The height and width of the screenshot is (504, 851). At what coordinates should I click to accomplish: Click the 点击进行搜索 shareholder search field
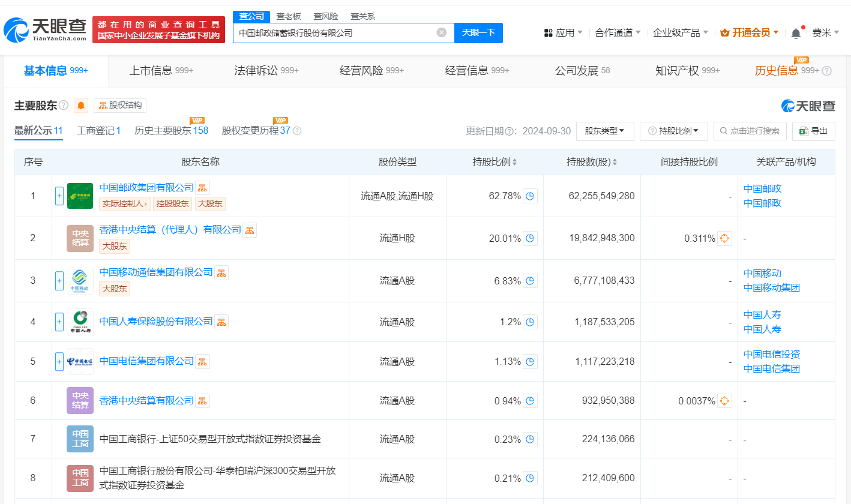tap(750, 131)
